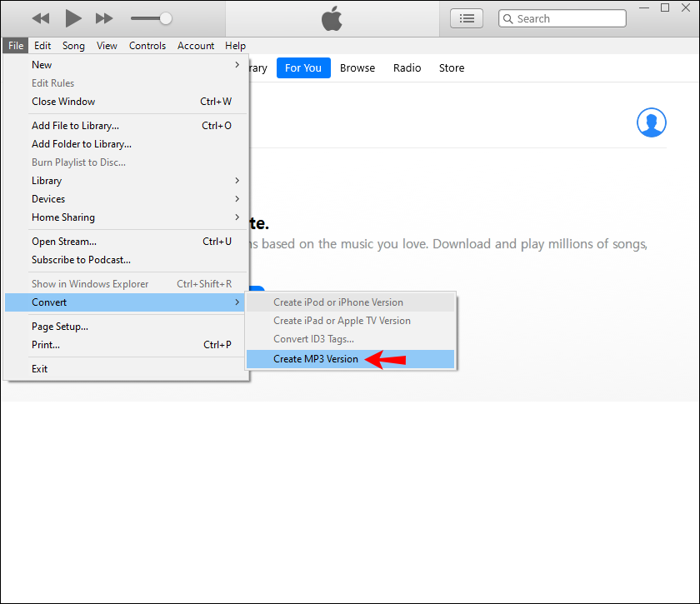700x604 pixels.
Task: Click the Apple logo in the header
Action: pyautogui.click(x=332, y=19)
